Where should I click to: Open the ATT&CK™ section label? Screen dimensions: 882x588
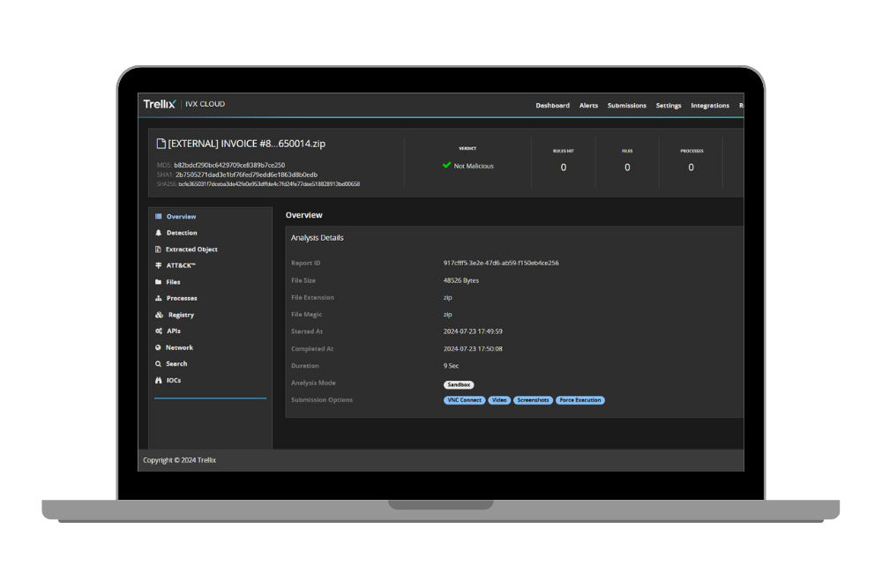coord(181,265)
